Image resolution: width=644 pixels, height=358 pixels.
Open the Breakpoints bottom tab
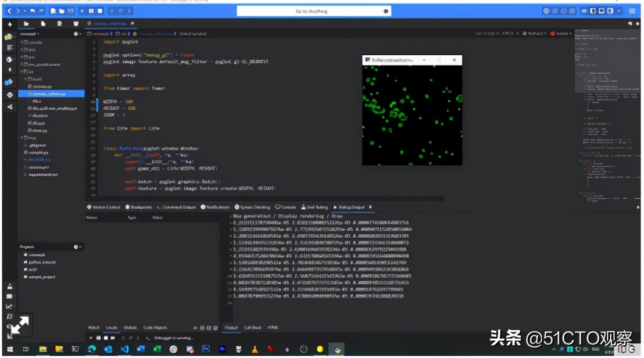pyautogui.click(x=138, y=207)
